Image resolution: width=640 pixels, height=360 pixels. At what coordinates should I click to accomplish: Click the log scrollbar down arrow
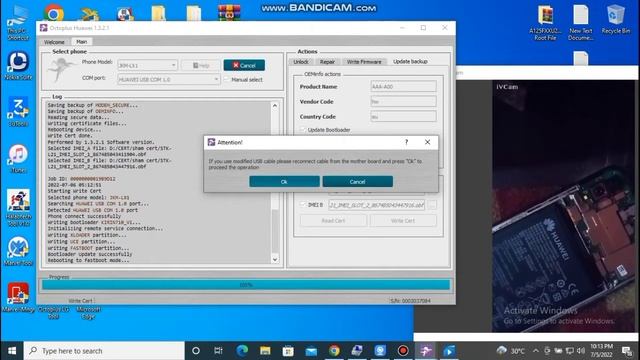(x=275, y=259)
